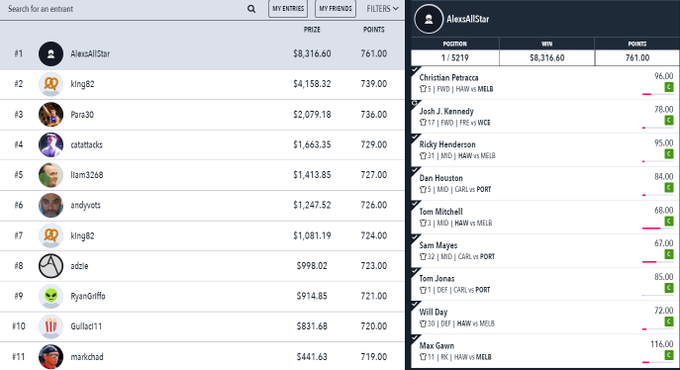Click the search magnifier icon
Viewport: 680px width, 370px height.
[251, 9]
